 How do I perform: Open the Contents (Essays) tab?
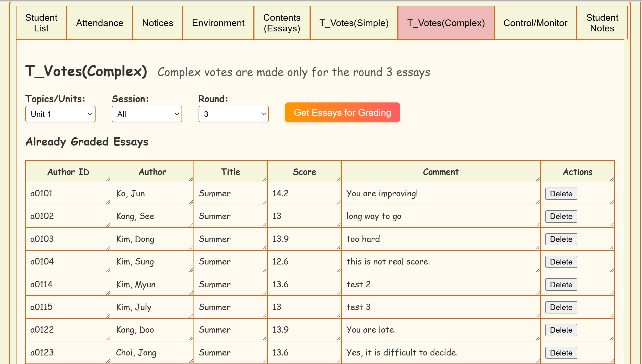click(282, 23)
